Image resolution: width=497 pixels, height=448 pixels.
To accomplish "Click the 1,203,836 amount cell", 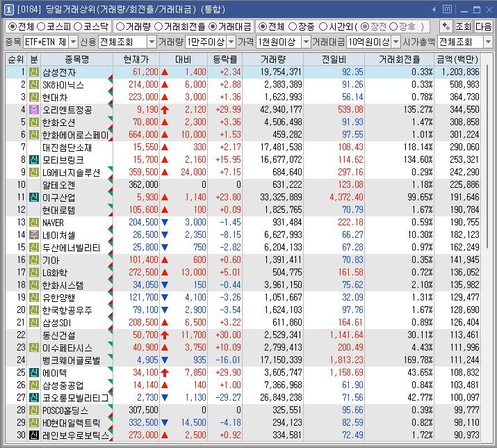I will pyautogui.click(x=460, y=72).
